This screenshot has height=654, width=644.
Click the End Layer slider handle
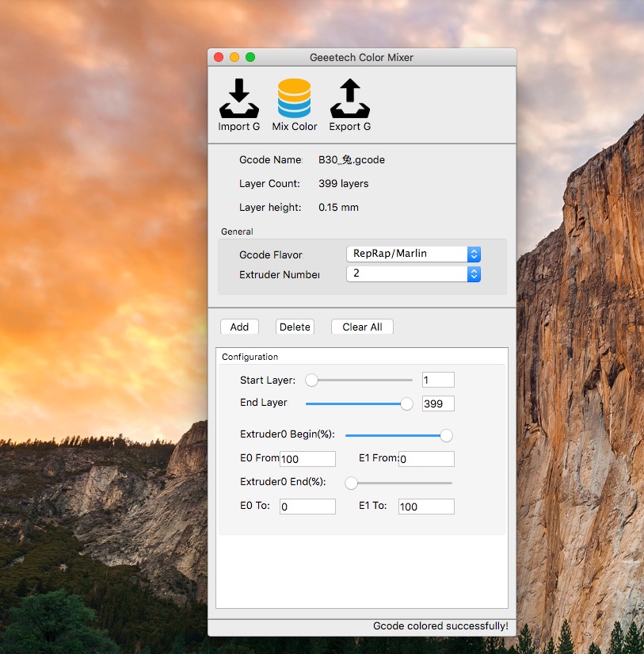click(x=406, y=403)
